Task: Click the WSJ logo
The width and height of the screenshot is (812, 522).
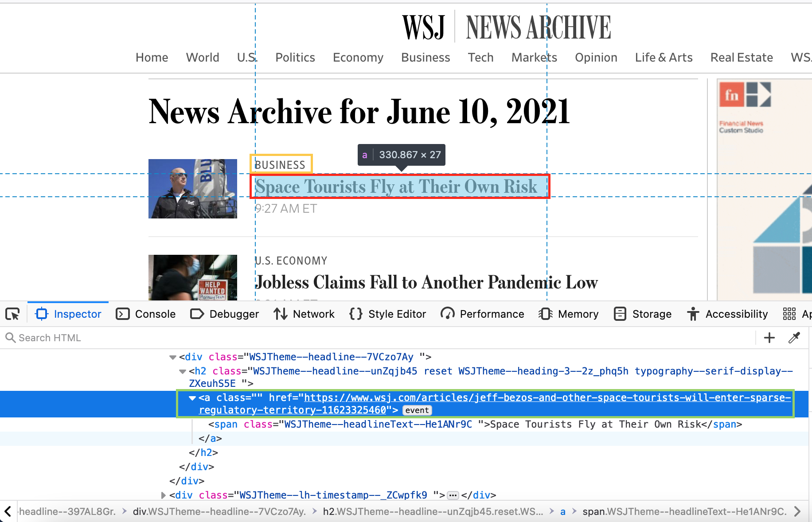Action: (x=424, y=27)
